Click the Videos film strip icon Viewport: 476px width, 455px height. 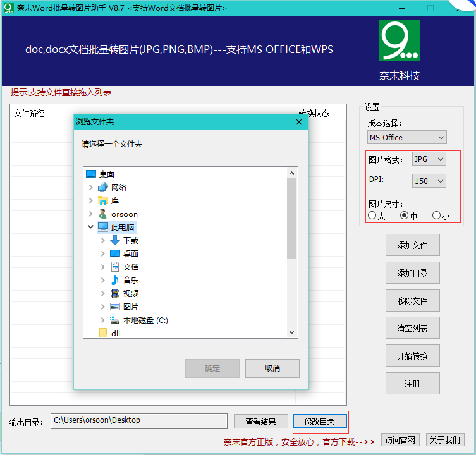(115, 293)
